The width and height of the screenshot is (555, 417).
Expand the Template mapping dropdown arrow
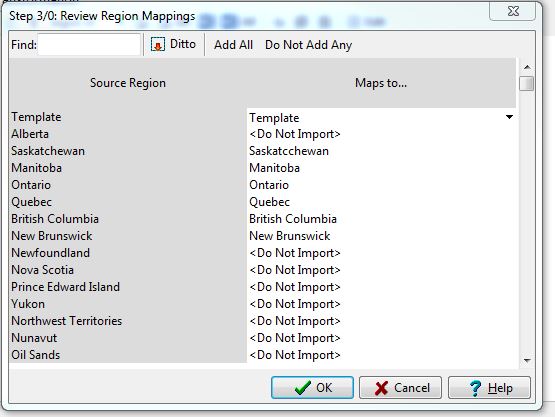[x=509, y=117]
